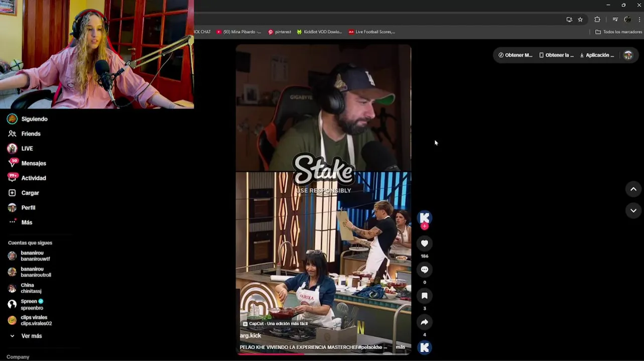Seek the video progress bar
Screen dimensions: 644x361
click(323, 354)
